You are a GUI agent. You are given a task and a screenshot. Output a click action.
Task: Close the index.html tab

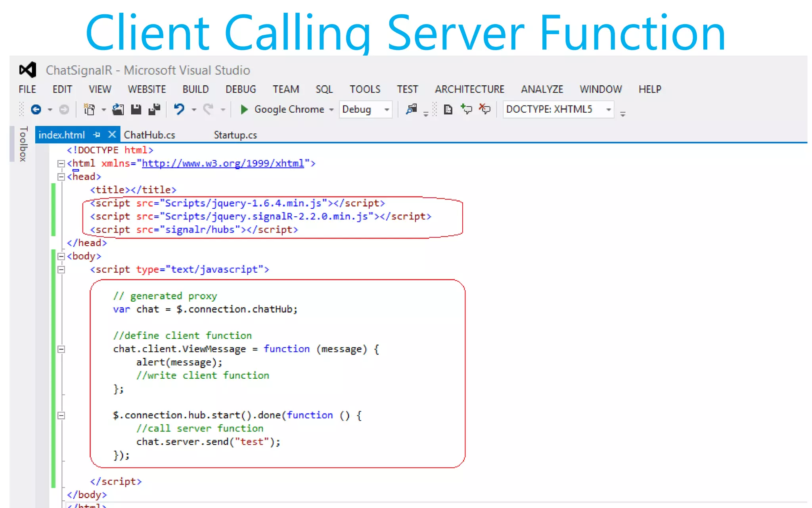coord(112,135)
